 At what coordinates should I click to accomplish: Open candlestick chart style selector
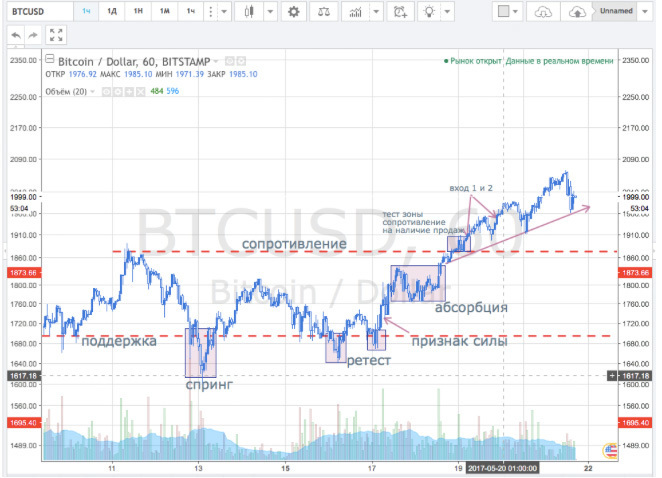(249, 11)
